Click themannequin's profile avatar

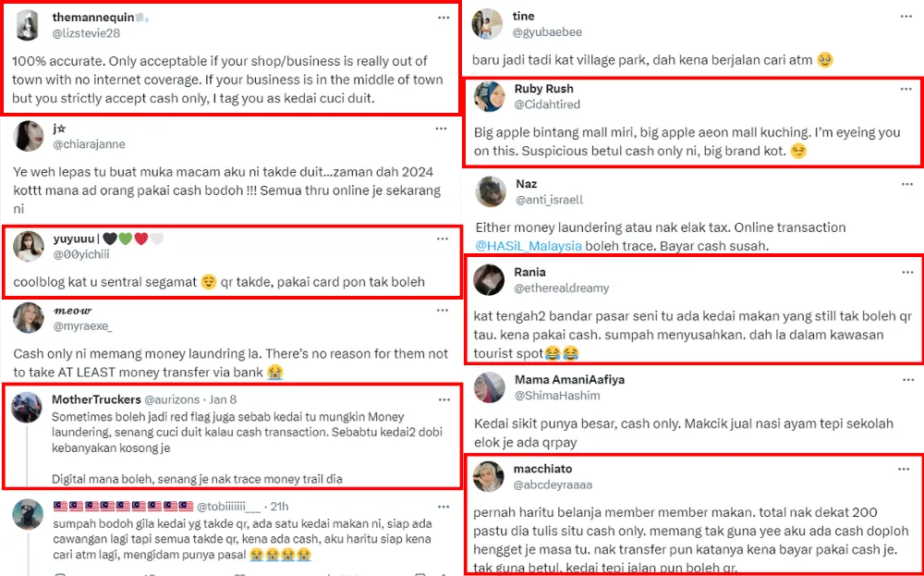(28, 25)
